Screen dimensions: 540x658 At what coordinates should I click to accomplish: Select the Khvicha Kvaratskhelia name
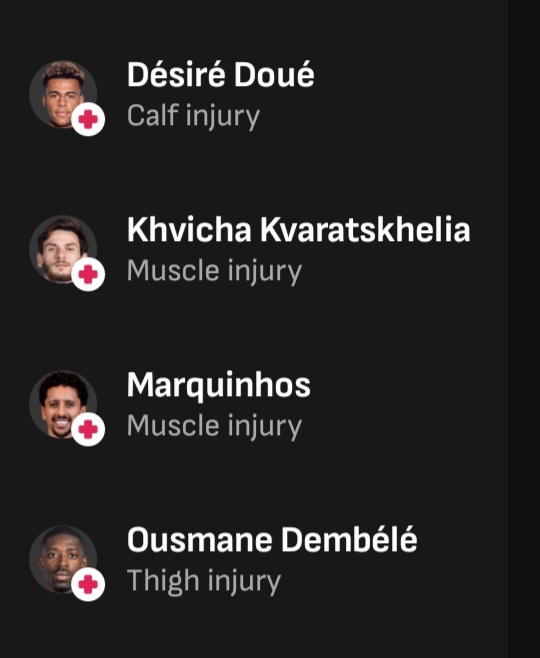tap(299, 230)
